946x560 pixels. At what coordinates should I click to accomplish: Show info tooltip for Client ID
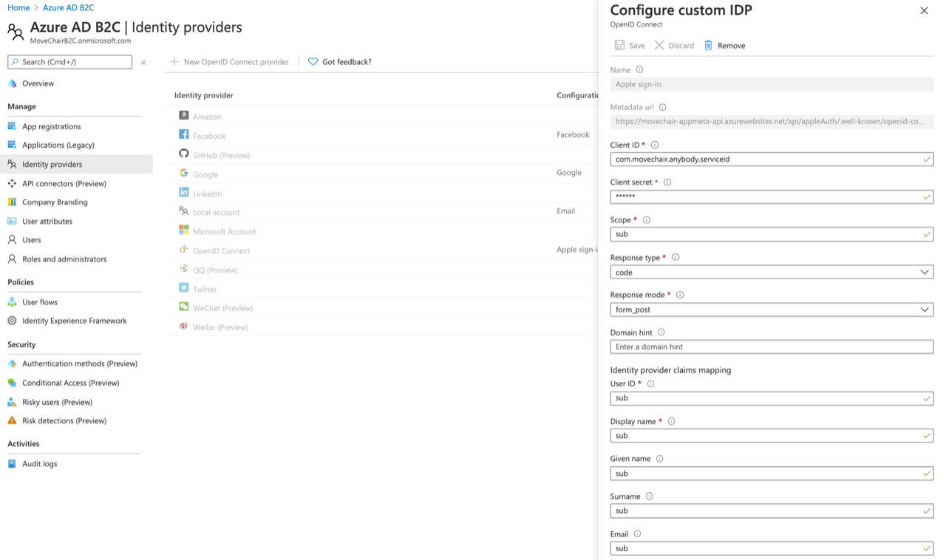click(x=655, y=145)
